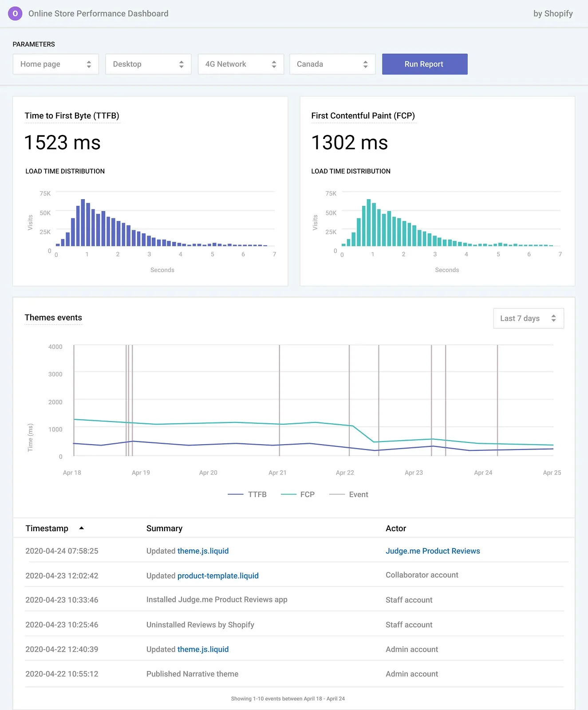The height and width of the screenshot is (710, 588).
Task: Click the Showing 1-10 events footer text
Action: tap(288, 698)
